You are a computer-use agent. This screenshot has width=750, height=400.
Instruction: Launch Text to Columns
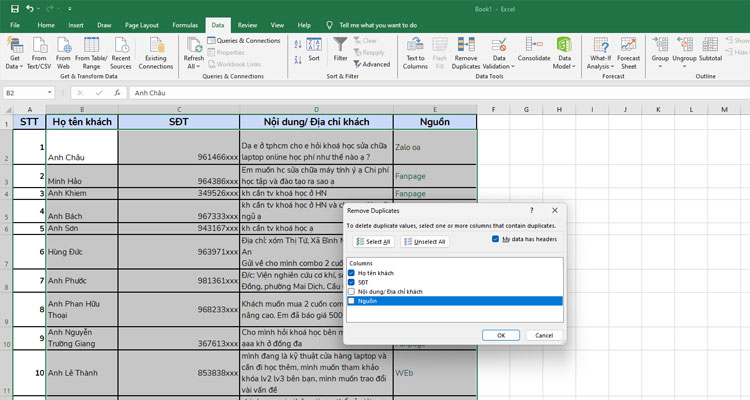click(415, 53)
